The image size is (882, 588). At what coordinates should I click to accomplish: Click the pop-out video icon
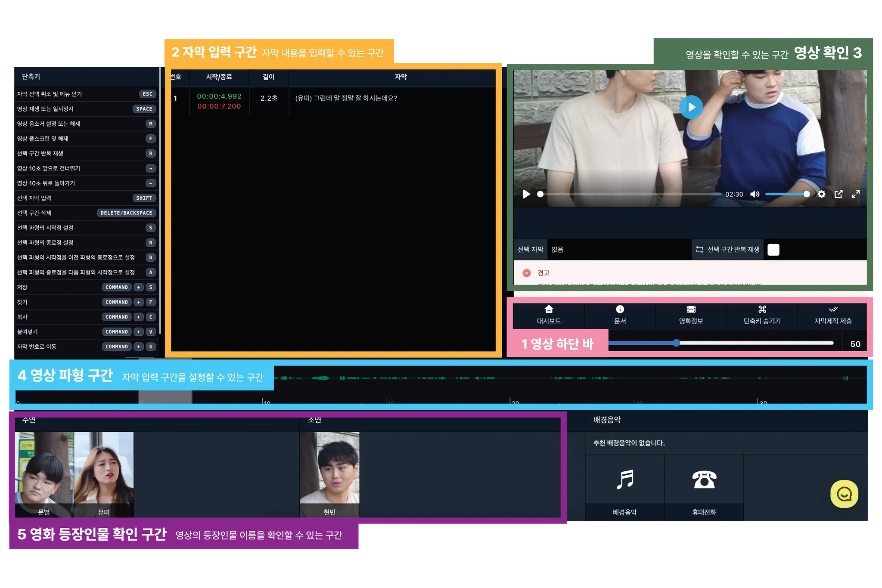pyautogui.click(x=838, y=194)
